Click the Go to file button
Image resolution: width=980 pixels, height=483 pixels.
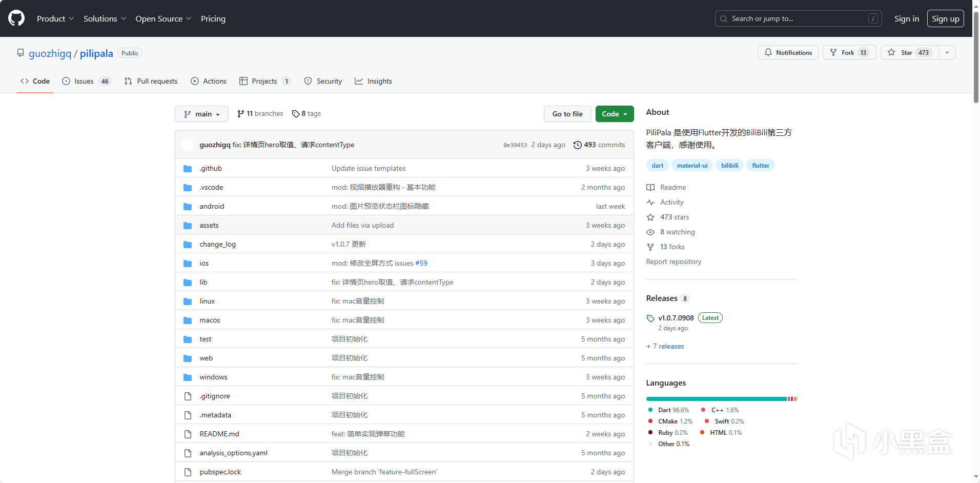point(567,114)
